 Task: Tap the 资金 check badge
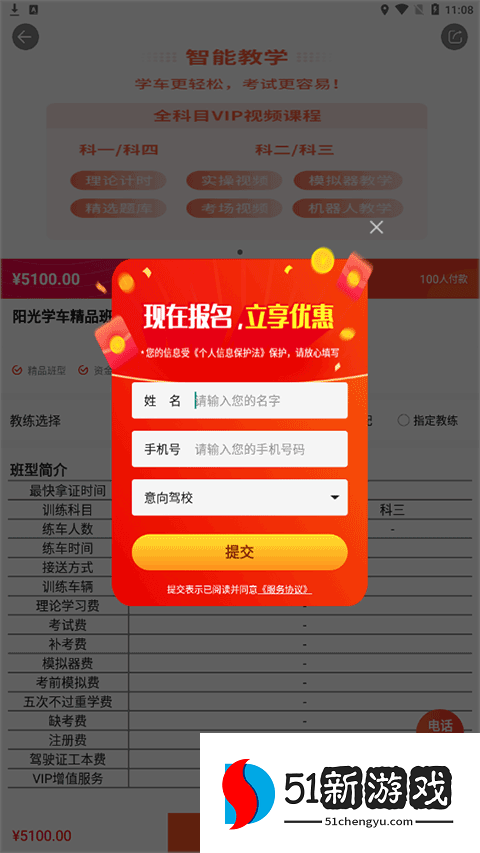(x=95, y=370)
